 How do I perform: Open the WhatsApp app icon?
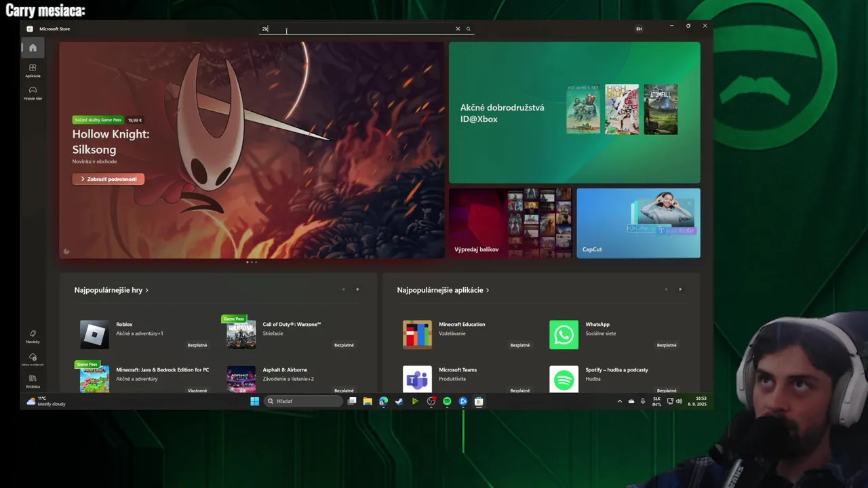[564, 335]
